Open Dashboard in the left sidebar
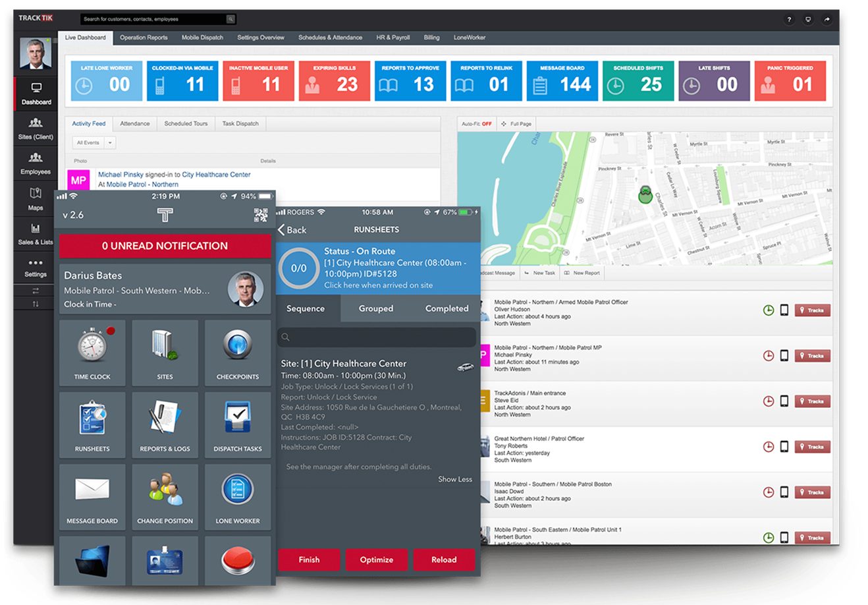Viewport: 868px width, 605px height. pos(36,94)
